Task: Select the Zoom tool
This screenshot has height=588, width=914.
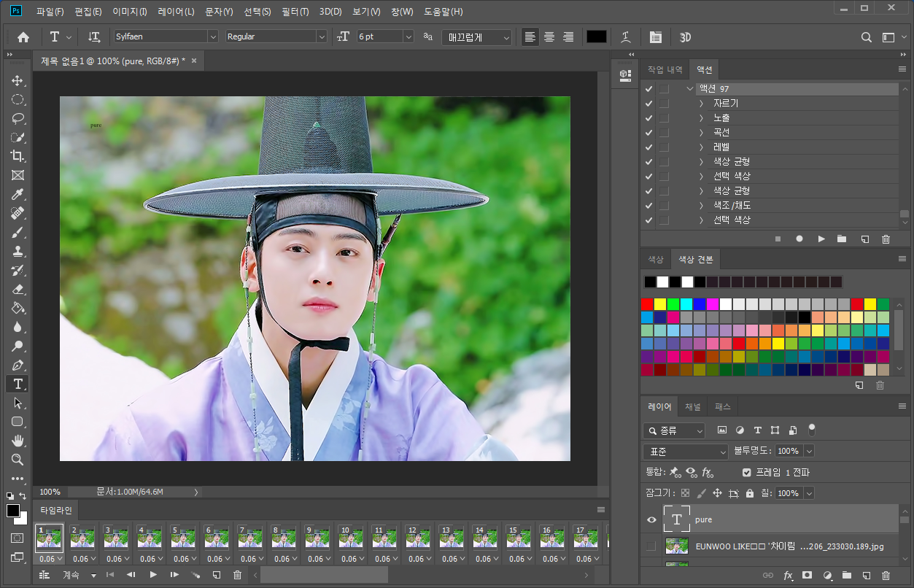Action: 18,460
